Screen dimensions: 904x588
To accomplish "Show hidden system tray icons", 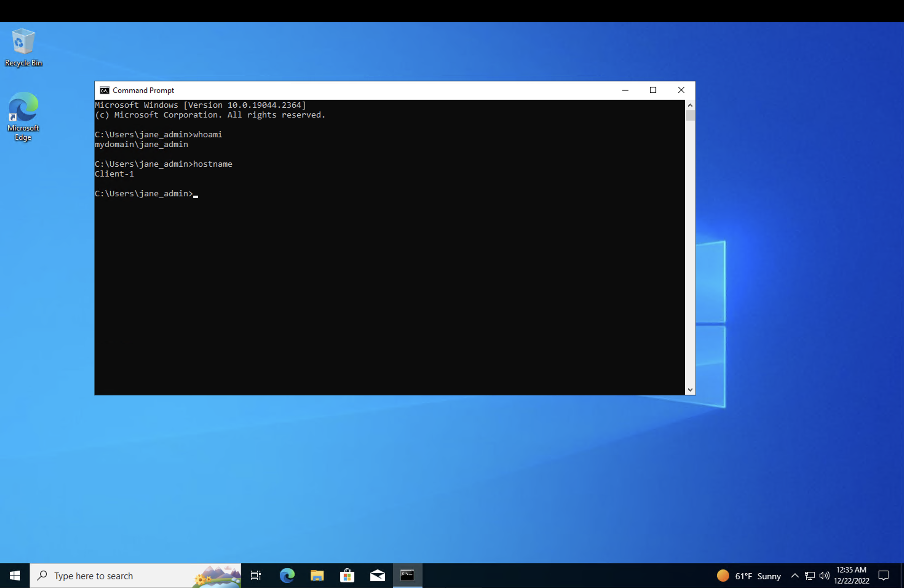I will [795, 575].
